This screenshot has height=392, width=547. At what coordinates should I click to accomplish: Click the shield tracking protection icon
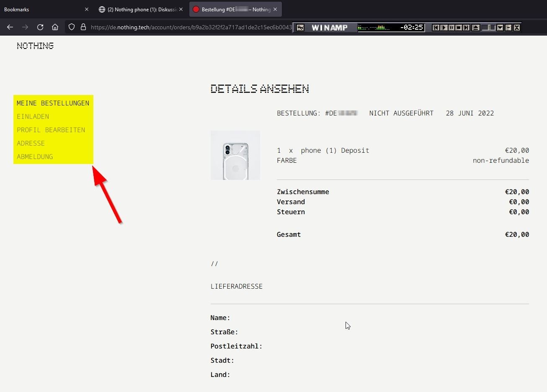72,27
